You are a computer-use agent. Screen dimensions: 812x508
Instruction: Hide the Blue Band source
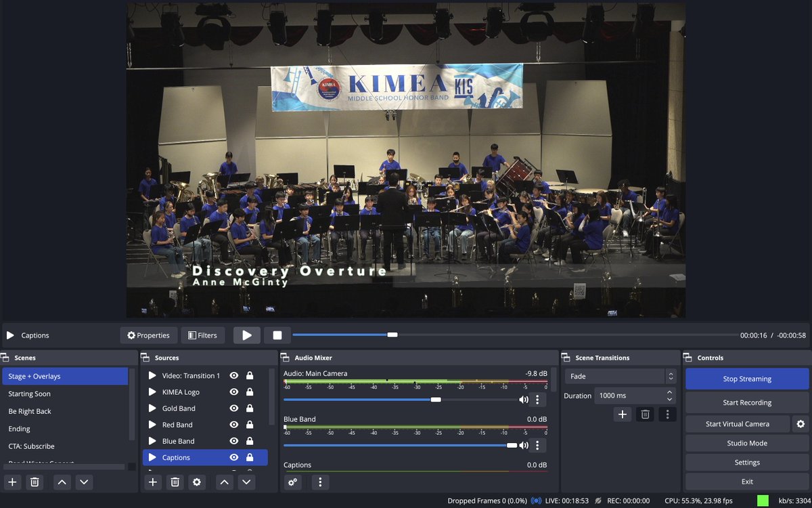tap(234, 441)
